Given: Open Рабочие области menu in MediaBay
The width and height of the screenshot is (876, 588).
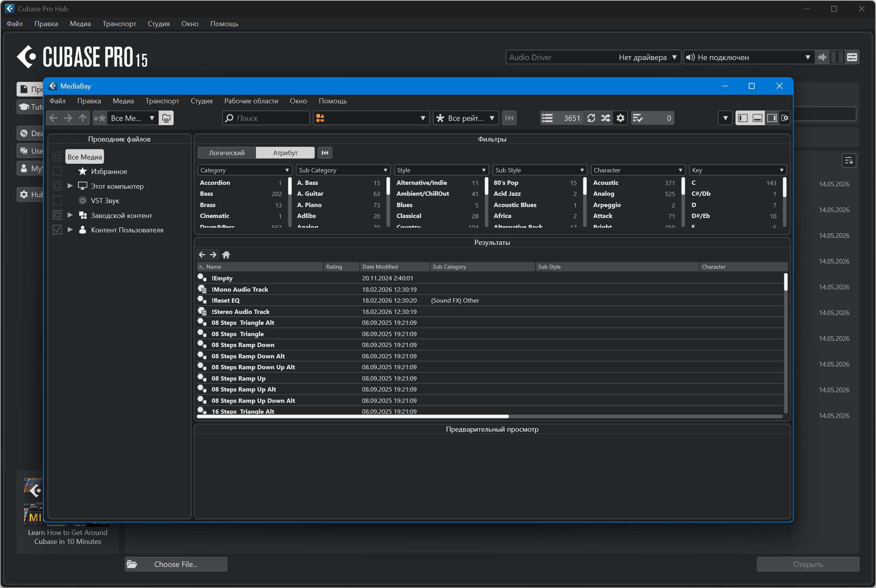Looking at the screenshot, I should coord(251,101).
